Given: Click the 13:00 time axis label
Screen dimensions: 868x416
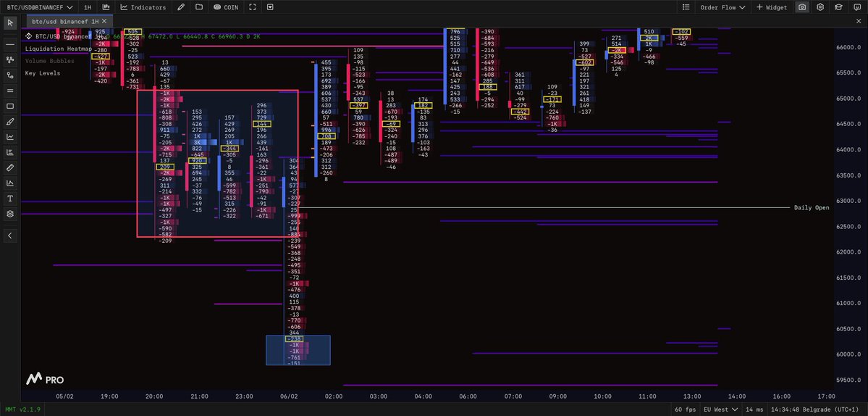Looking at the screenshot, I should click(692, 396).
